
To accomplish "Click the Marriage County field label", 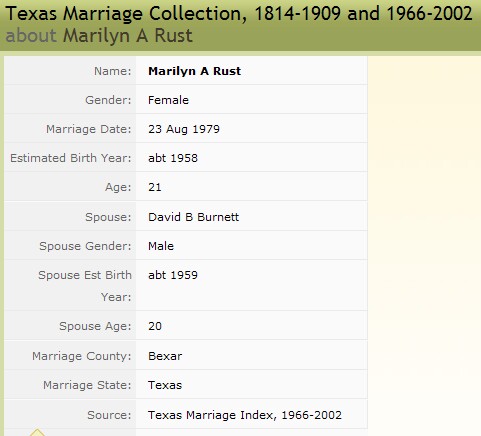I will 82,356.
